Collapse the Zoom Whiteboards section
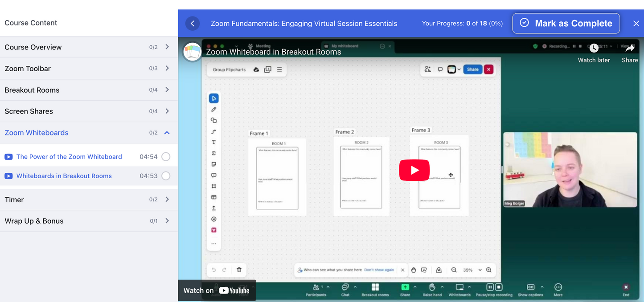This screenshot has width=644, height=302. tap(167, 132)
